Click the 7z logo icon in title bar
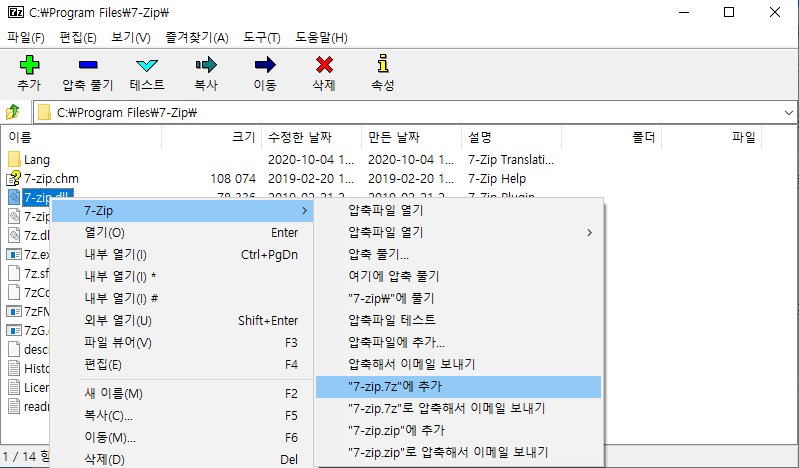 (x=16, y=12)
